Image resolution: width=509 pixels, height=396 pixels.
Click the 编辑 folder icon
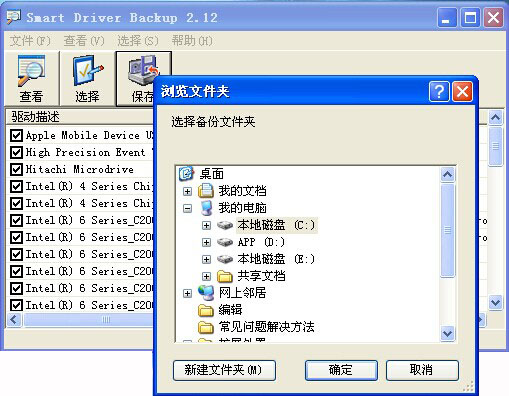click(x=206, y=310)
